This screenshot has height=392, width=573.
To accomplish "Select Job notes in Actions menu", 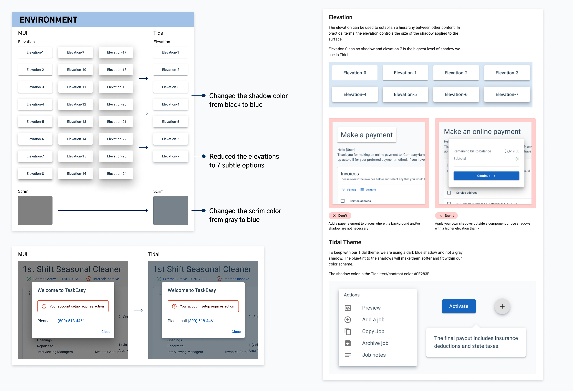I will point(374,355).
